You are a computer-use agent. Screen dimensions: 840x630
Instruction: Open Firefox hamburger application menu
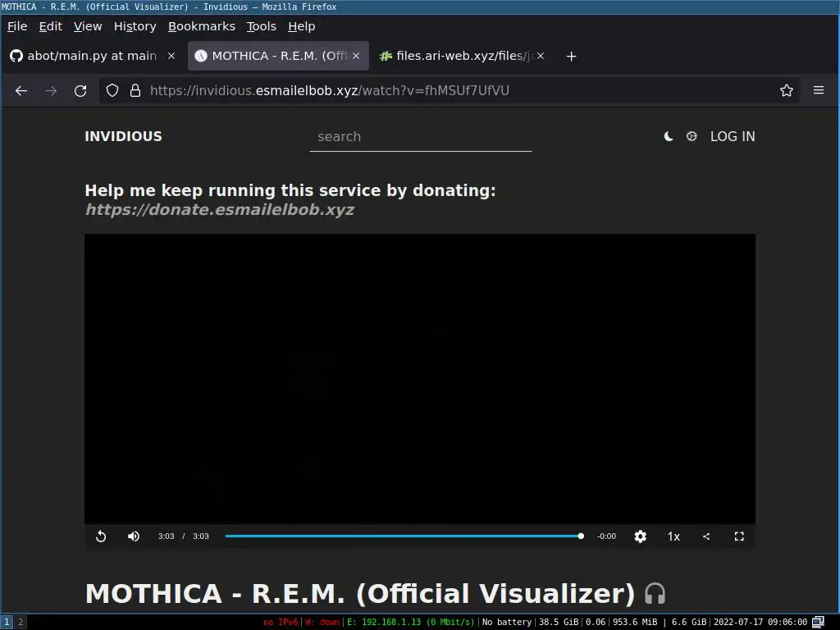(819, 90)
